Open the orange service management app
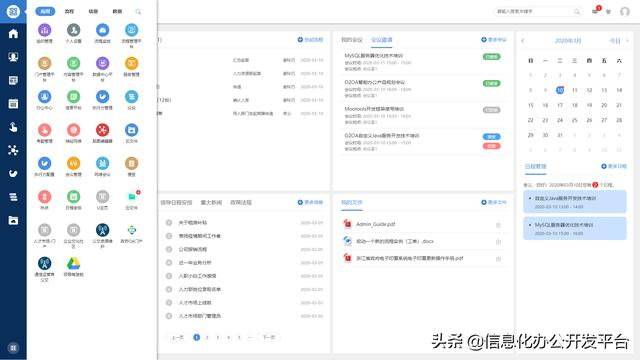 click(x=131, y=63)
